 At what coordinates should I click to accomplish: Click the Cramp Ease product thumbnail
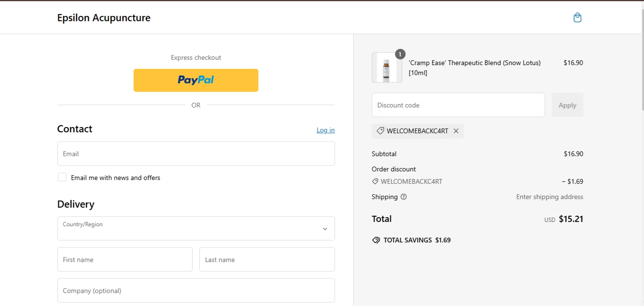387,67
